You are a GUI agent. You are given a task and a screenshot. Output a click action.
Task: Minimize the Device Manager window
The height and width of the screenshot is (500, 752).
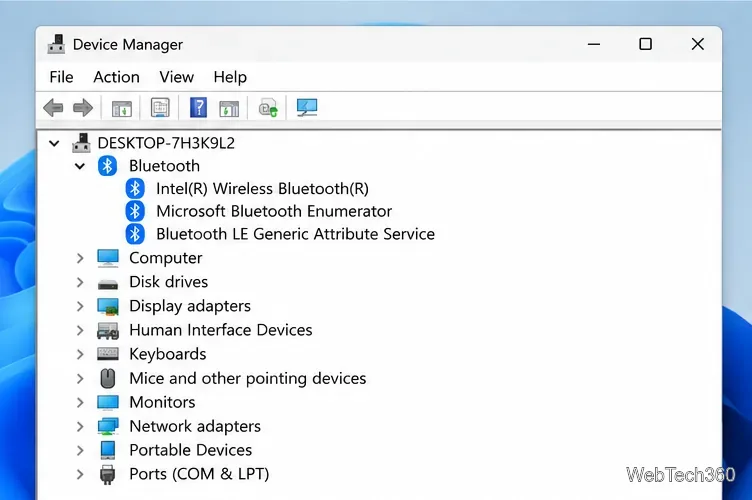point(594,44)
